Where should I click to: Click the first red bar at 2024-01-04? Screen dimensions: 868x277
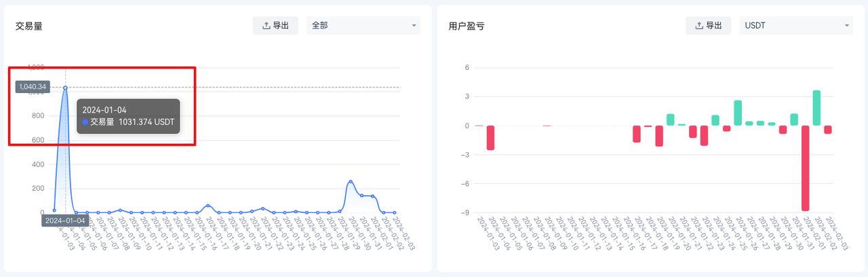coord(490,138)
